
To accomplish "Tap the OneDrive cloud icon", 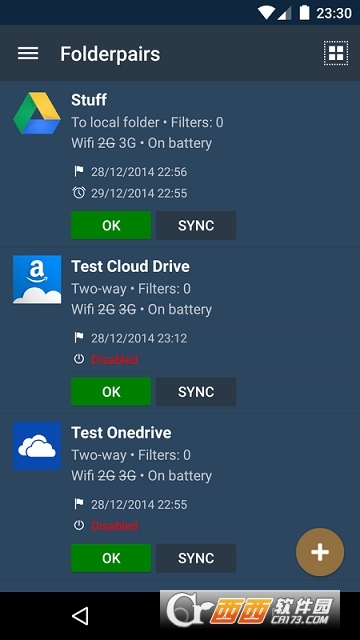I will click(37, 446).
